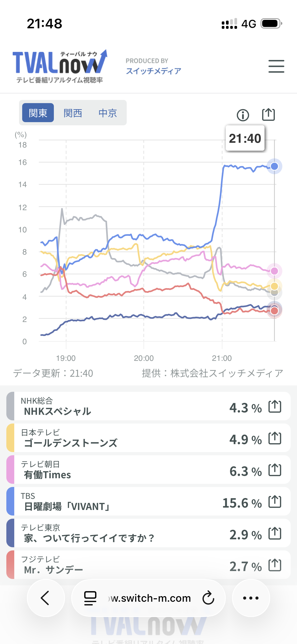
Task: Open the hamburger menu
Action: 276,66
